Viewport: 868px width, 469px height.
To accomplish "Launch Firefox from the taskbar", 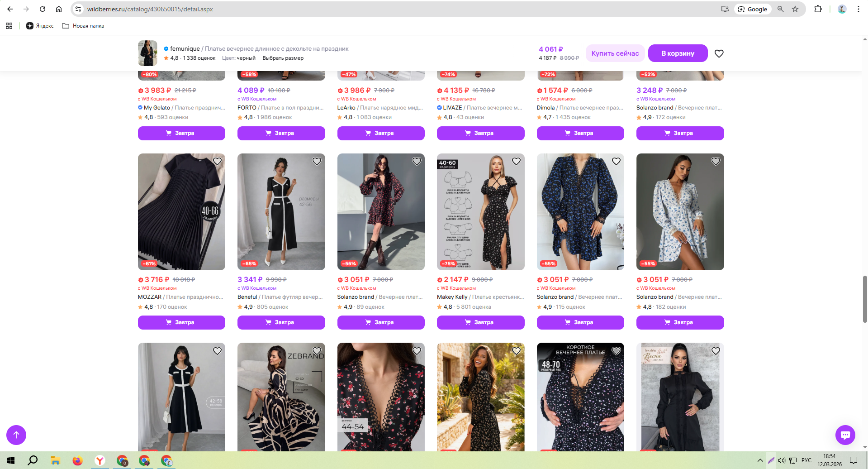I will click(77, 460).
